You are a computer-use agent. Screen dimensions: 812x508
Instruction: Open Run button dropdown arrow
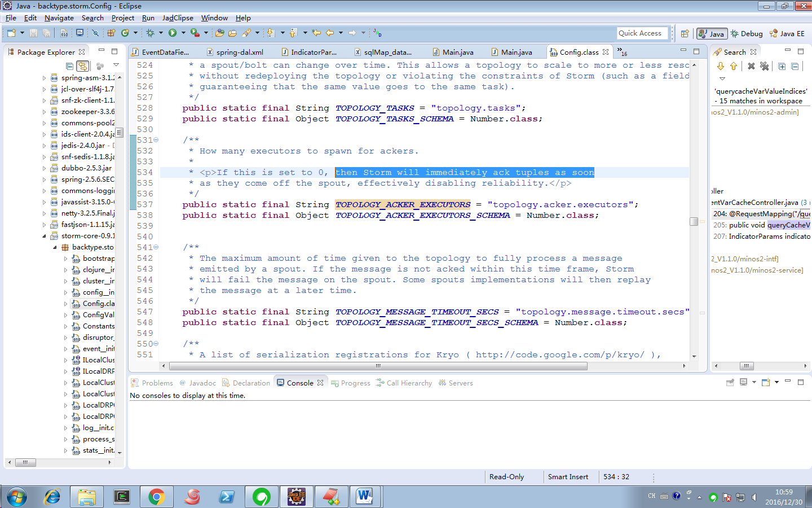coord(183,33)
